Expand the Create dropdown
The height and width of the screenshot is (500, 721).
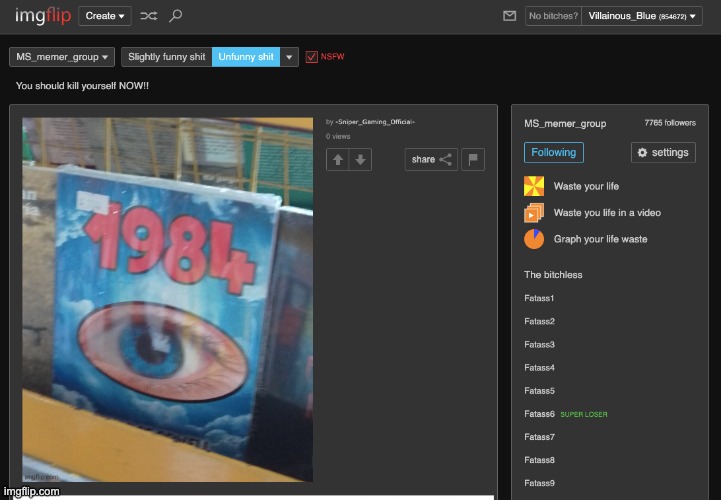click(105, 16)
